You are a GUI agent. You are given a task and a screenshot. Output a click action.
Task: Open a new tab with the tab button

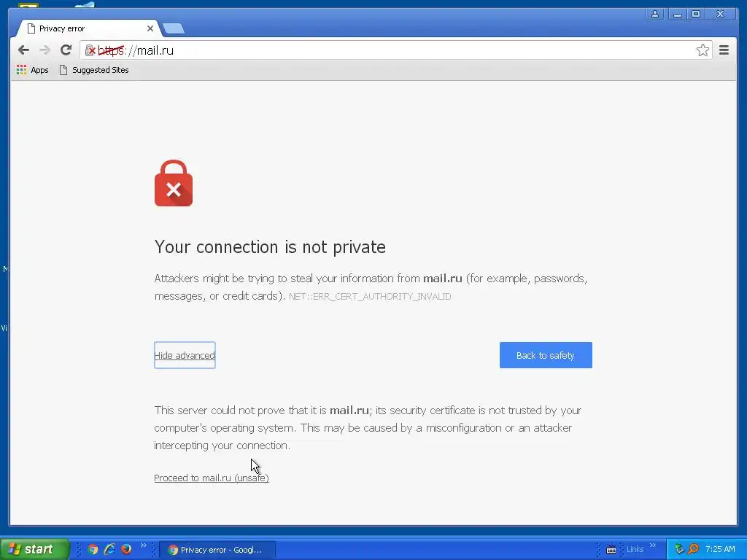pos(174,29)
